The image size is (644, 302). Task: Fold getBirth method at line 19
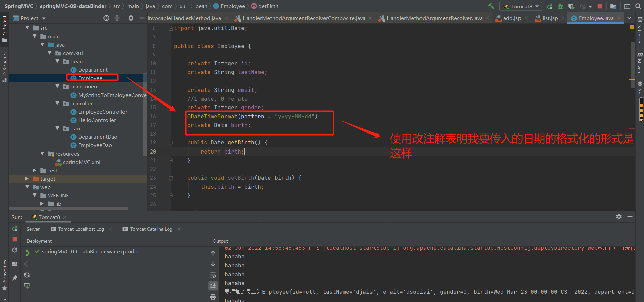[171, 143]
